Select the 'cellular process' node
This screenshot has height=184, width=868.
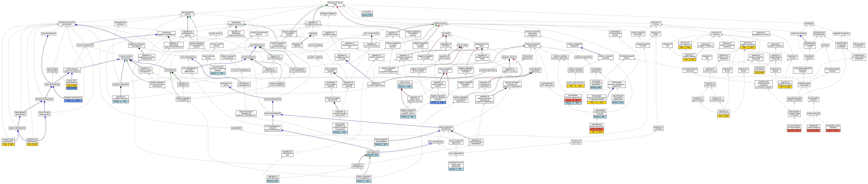pos(440,24)
